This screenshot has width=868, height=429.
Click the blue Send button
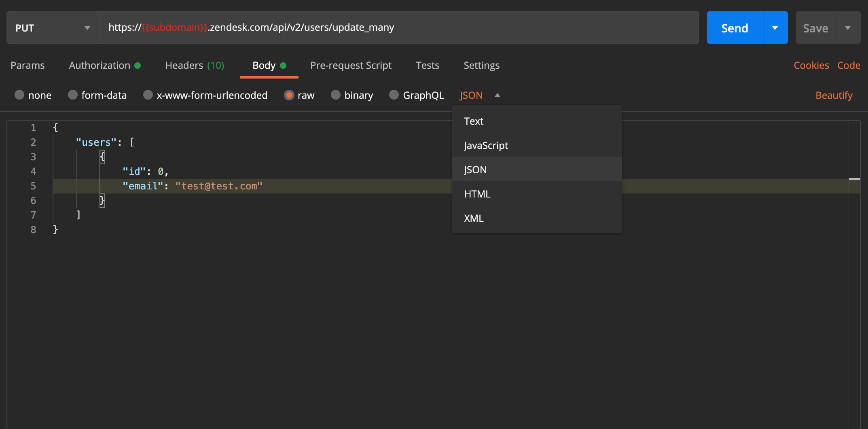(x=735, y=28)
